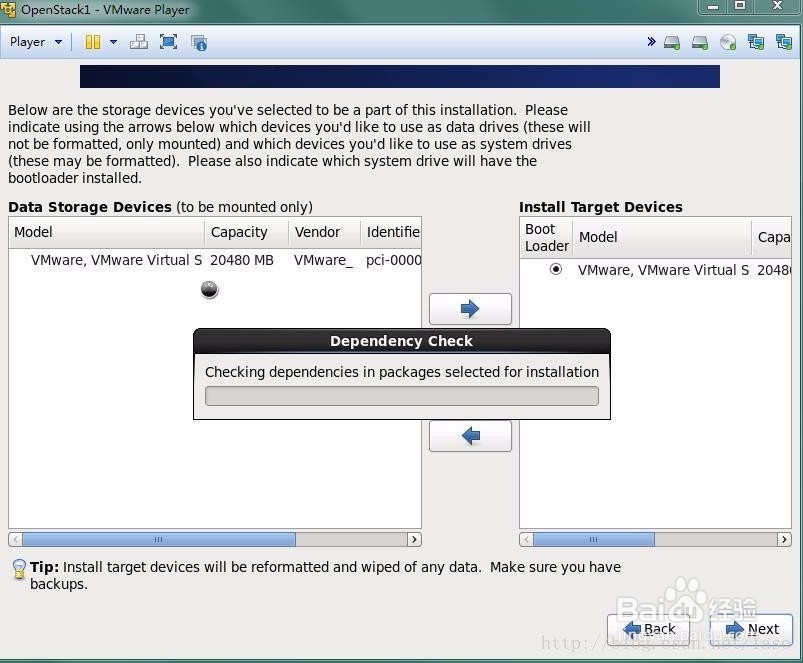This screenshot has width=803, height=663.
Task: Move device right with blue arrow button
Action: tap(470, 308)
